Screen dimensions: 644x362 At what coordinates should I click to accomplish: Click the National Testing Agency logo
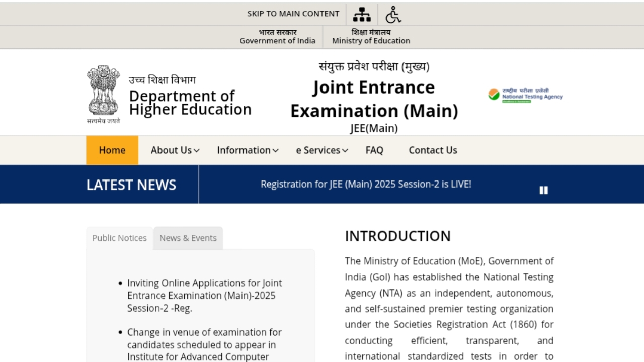(525, 94)
